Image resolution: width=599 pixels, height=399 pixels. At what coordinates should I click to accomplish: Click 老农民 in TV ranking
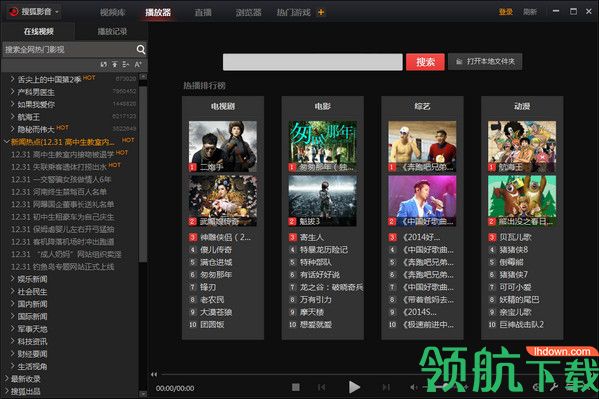point(212,300)
